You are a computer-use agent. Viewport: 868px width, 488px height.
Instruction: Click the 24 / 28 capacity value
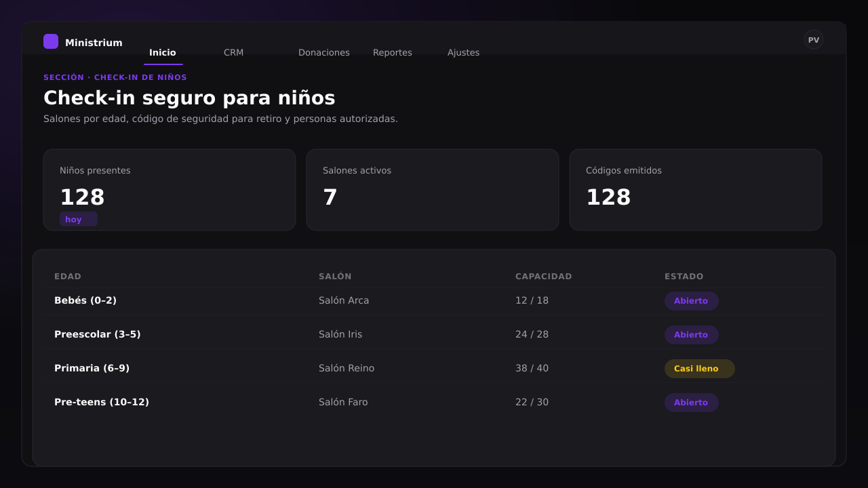point(532,334)
